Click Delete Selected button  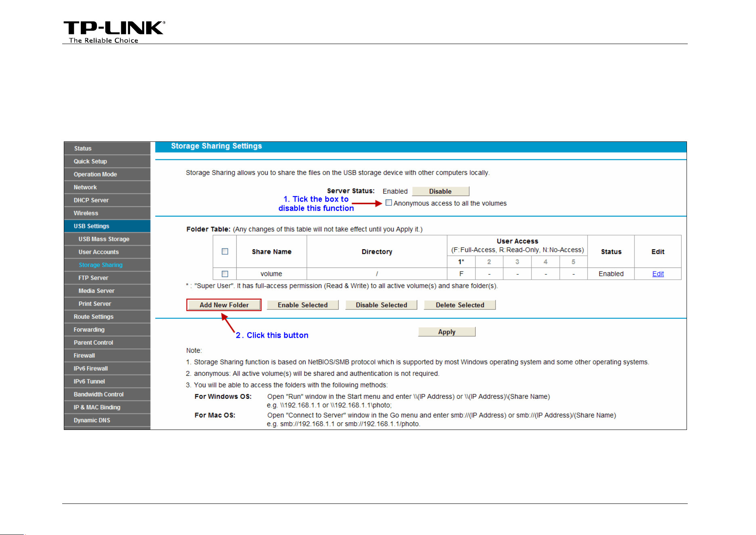pyautogui.click(x=460, y=305)
